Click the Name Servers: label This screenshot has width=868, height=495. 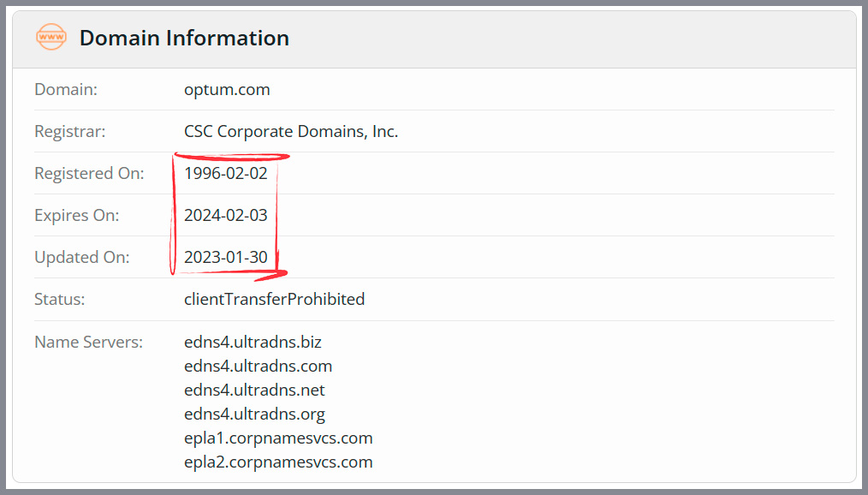click(88, 343)
